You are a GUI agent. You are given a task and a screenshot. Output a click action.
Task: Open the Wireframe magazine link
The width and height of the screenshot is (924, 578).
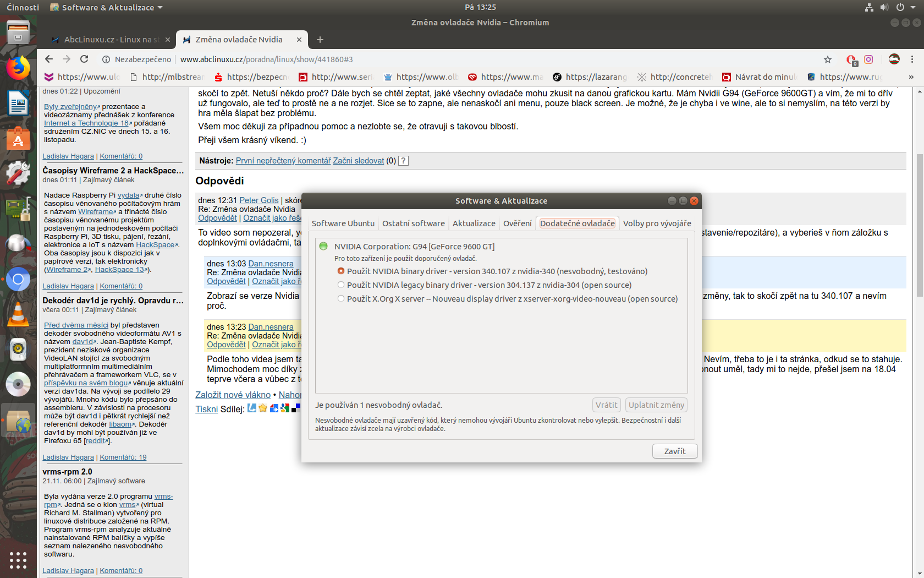(96, 212)
